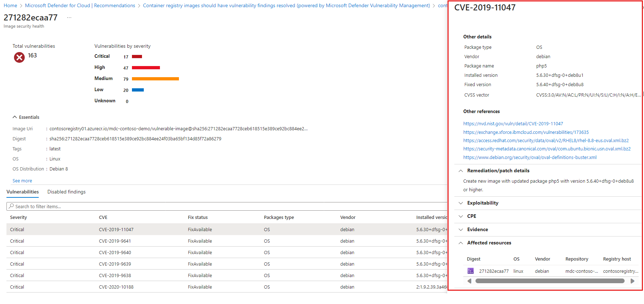The image size is (644, 304).
Task: Select the CVE-2019-9641 row
Action: 227,241
